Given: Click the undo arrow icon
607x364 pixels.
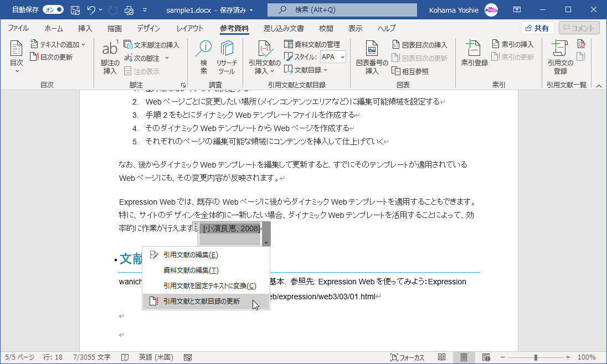Looking at the screenshot, I should (x=91, y=10).
